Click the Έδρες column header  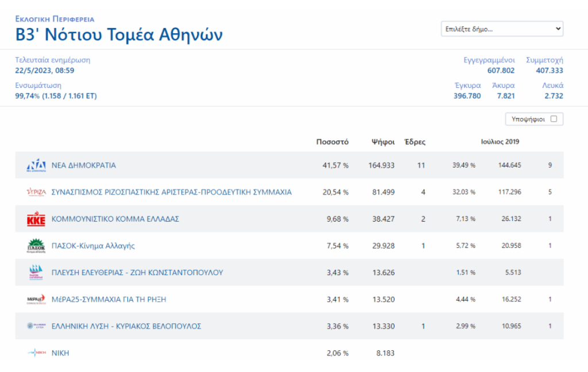point(415,142)
